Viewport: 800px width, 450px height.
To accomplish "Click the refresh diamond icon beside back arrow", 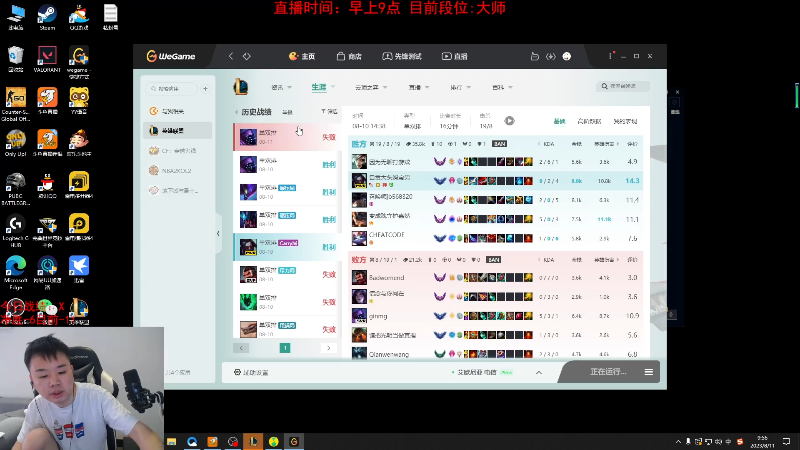I will [247, 56].
